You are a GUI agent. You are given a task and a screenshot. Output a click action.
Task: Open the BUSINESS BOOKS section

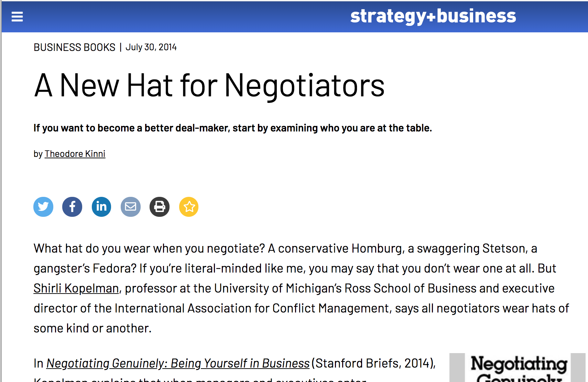coord(75,47)
